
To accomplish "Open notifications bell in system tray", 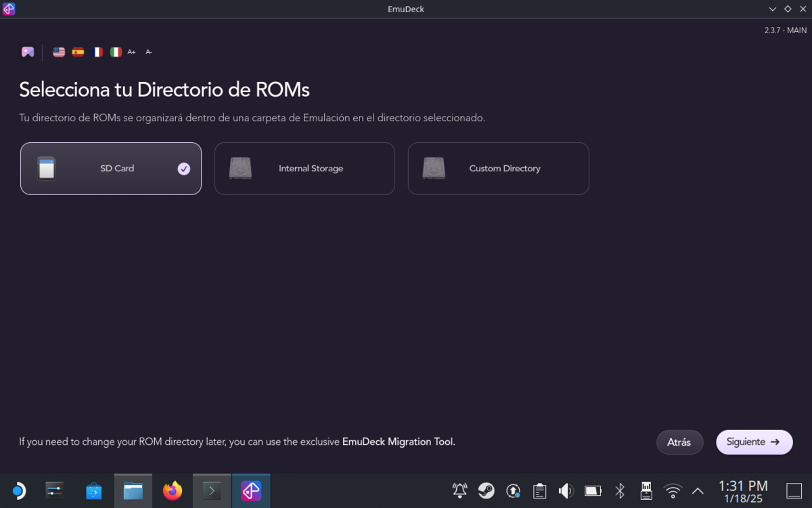I will (460, 491).
